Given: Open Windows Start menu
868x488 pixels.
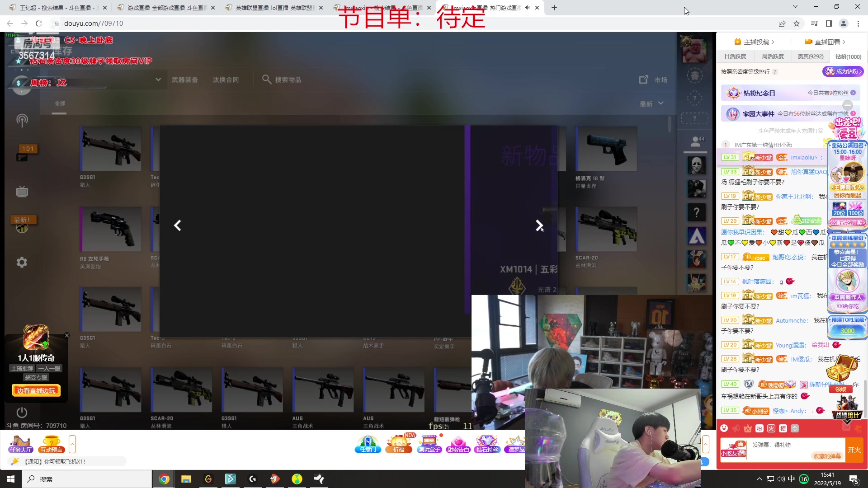Looking at the screenshot, I should [x=11, y=479].
